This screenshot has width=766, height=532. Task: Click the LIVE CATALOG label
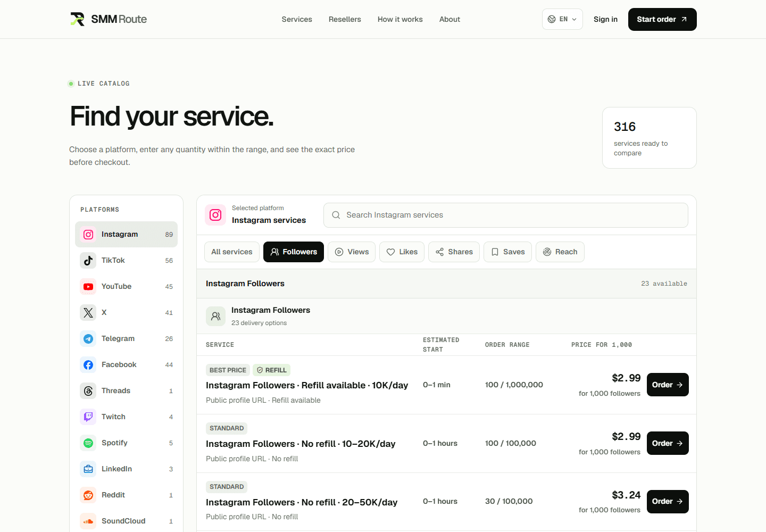click(x=104, y=84)
